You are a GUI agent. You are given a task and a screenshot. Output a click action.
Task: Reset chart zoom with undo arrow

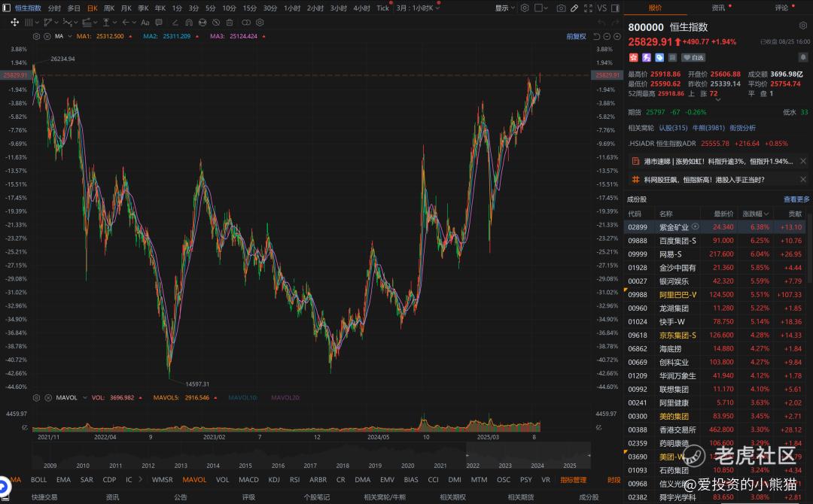[597, 36]
